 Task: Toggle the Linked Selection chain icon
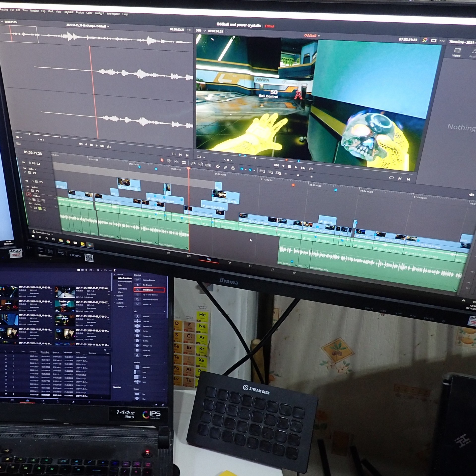point(225,167)
